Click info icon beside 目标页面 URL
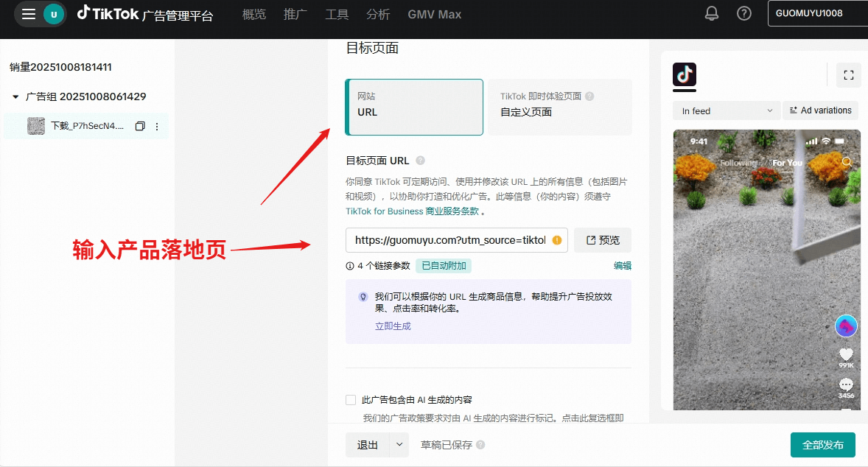This screenshot has height=467, width=868. [x=420, y=161]
